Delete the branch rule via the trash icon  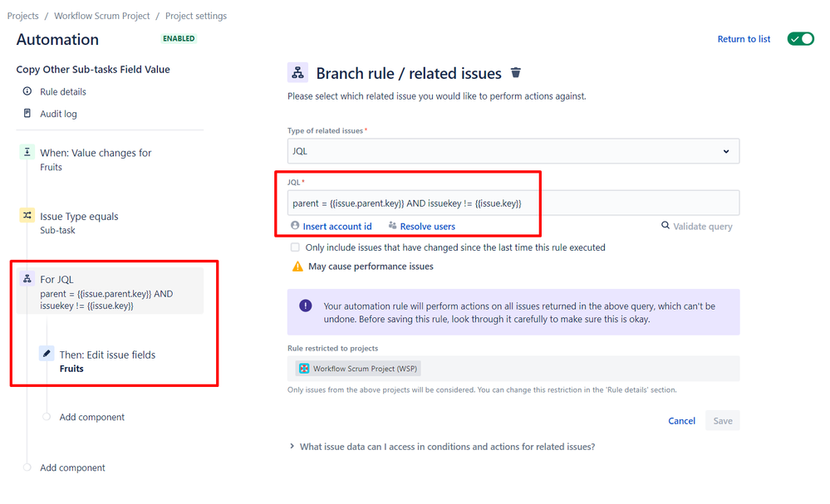coord(516,73)
